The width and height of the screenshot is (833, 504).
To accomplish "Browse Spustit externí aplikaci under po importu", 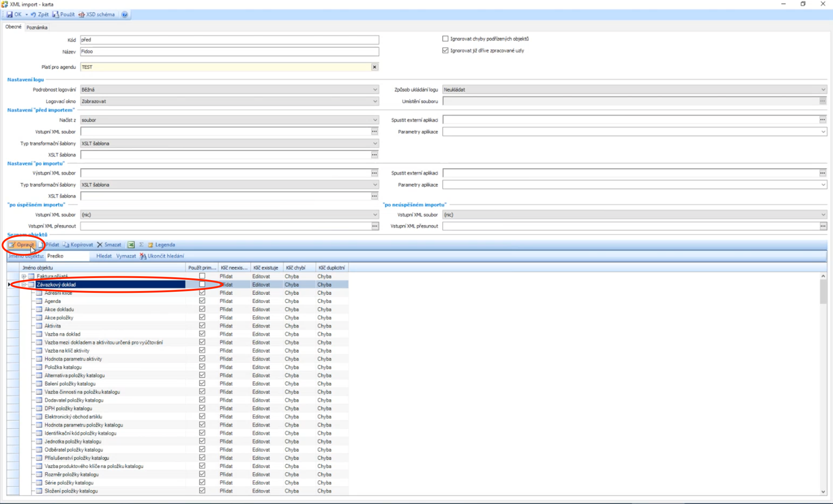I will pos(823,173).
